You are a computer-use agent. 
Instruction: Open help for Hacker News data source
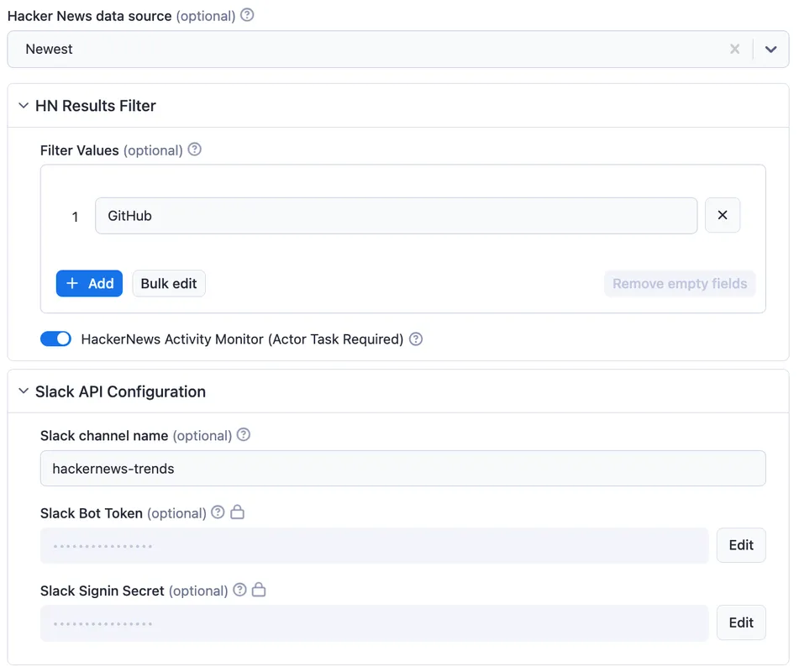pos(247,15)
